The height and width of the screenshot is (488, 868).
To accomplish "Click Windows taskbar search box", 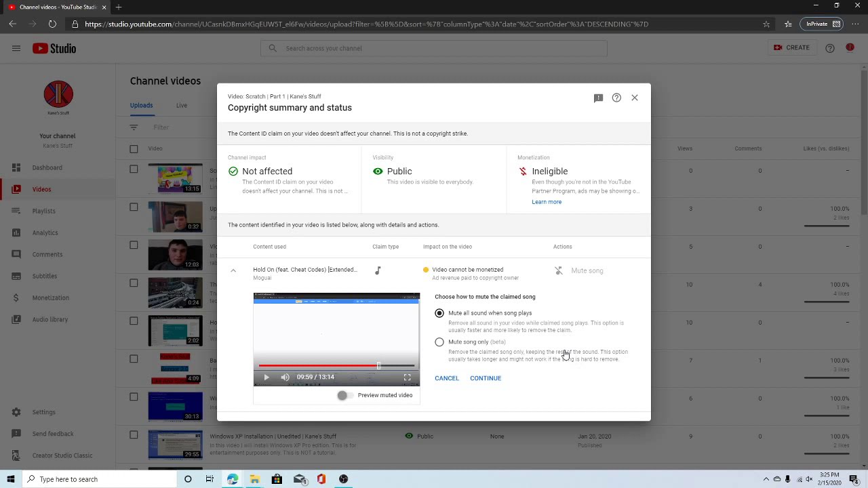I will (99, 479).
